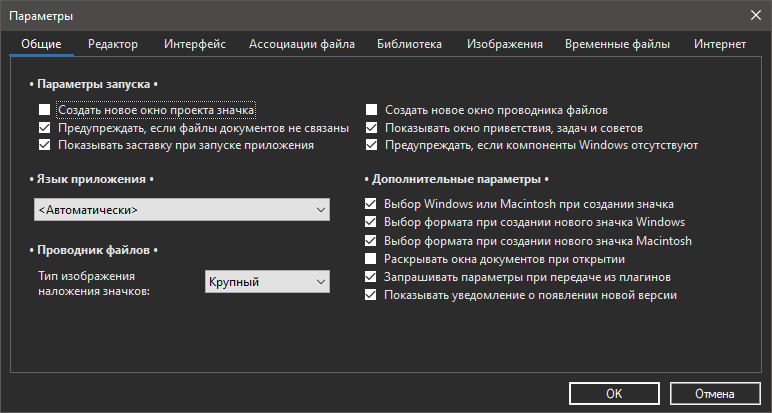Switch to the Редактор tab

(x=113, y=44)
